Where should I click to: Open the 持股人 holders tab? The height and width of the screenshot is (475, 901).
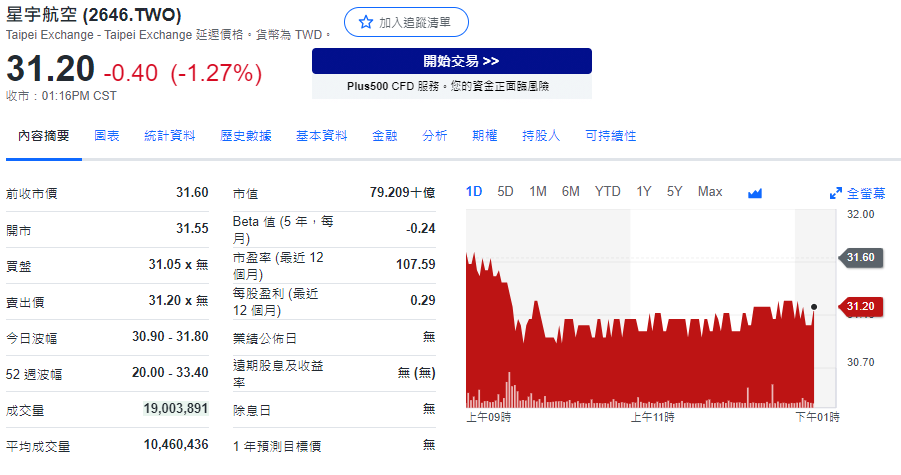click(x=541, y=136)
